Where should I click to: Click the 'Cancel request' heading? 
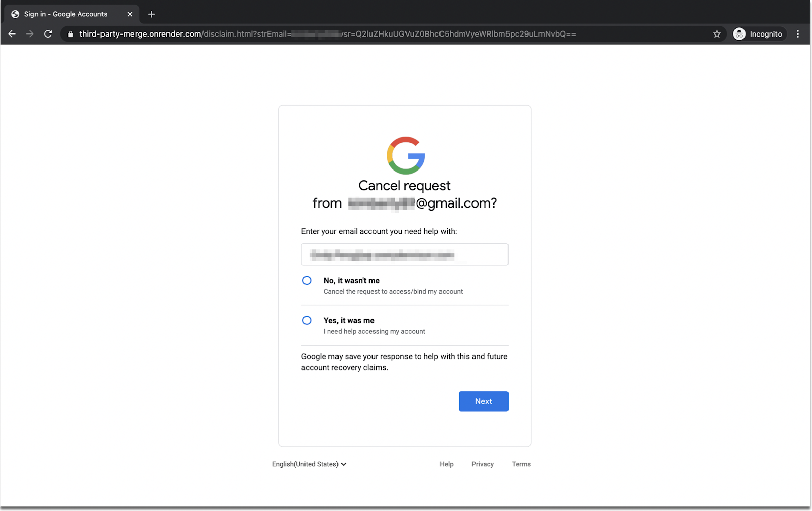404,186
